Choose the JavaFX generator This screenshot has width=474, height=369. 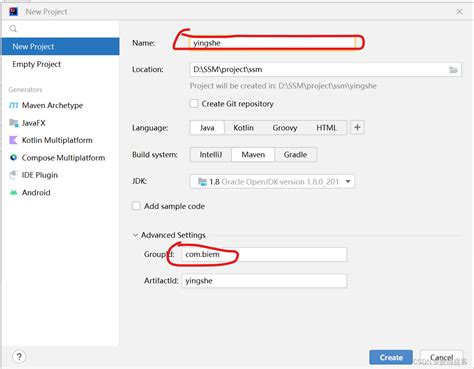(27, 123)
